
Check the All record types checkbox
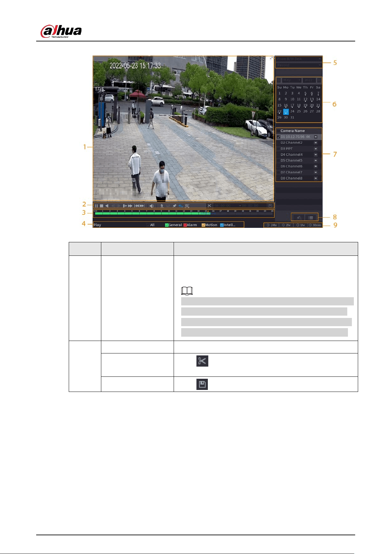(x=148, y=225)
